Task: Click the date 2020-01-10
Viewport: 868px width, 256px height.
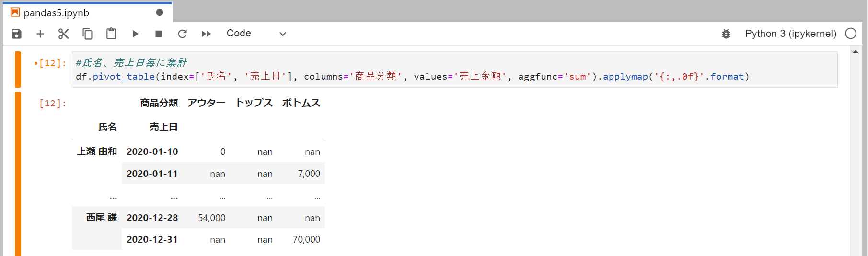Action: pyautogui.click(x=152, y=151)
